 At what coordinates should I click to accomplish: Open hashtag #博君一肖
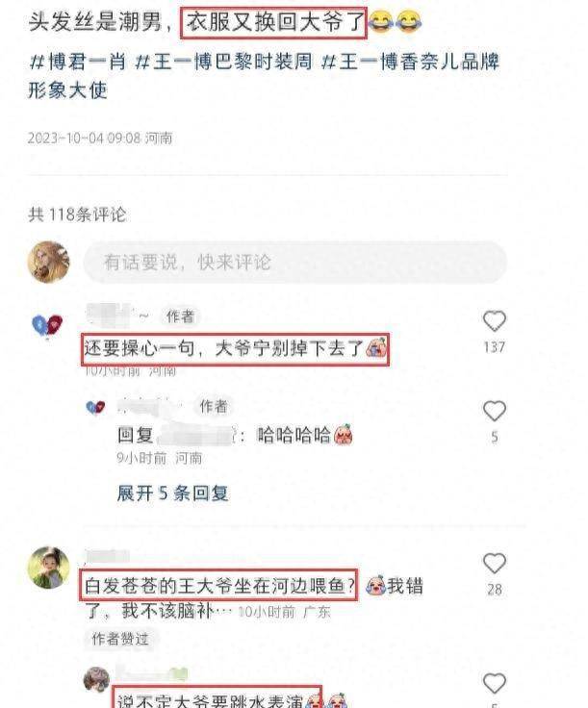78,62
